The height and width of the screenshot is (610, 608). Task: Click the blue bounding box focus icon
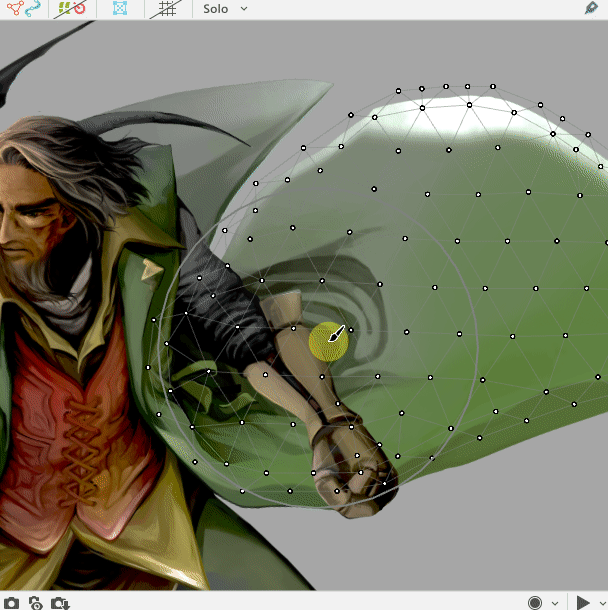120,8
